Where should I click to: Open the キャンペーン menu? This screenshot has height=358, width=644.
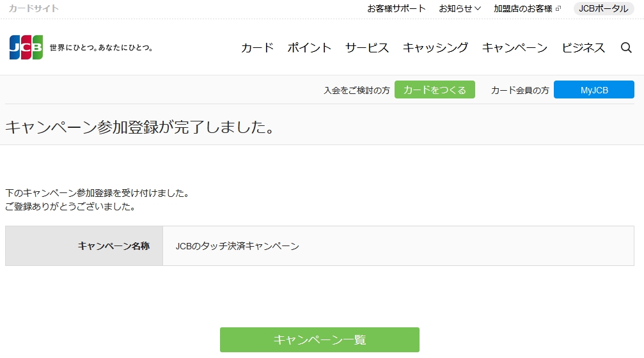coord(515,47)
